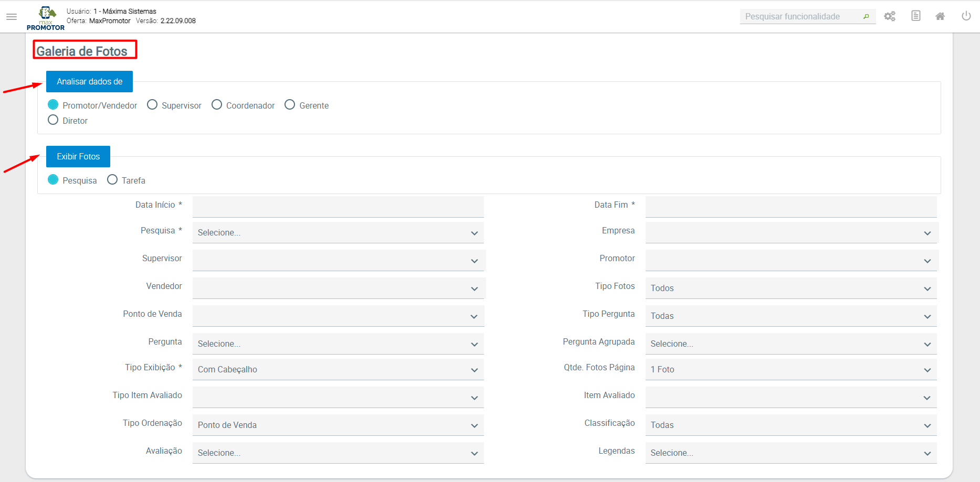Expand the Qtde. Fotos Página dropdown

tap(791, 369)
